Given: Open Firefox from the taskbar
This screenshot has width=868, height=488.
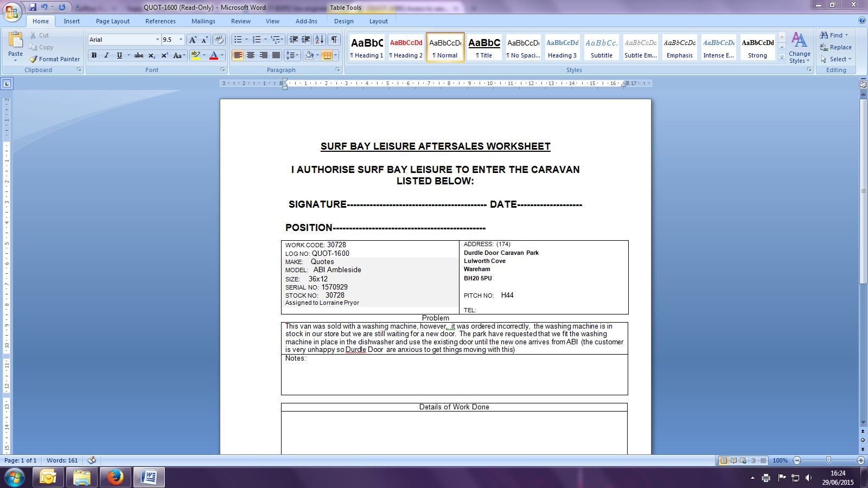Looking at the screenshot, I should (x=115, y=477).
